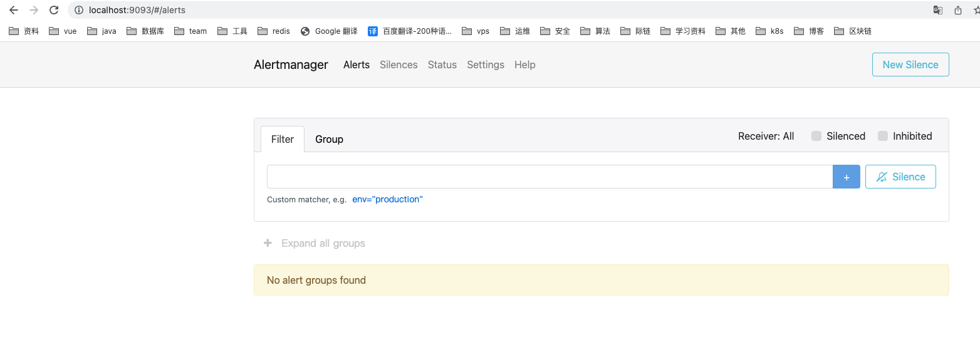The height and width of the screenshot is (357, 980).
Task: Click the env="production" example link
Action: click(x=387, y=199)
